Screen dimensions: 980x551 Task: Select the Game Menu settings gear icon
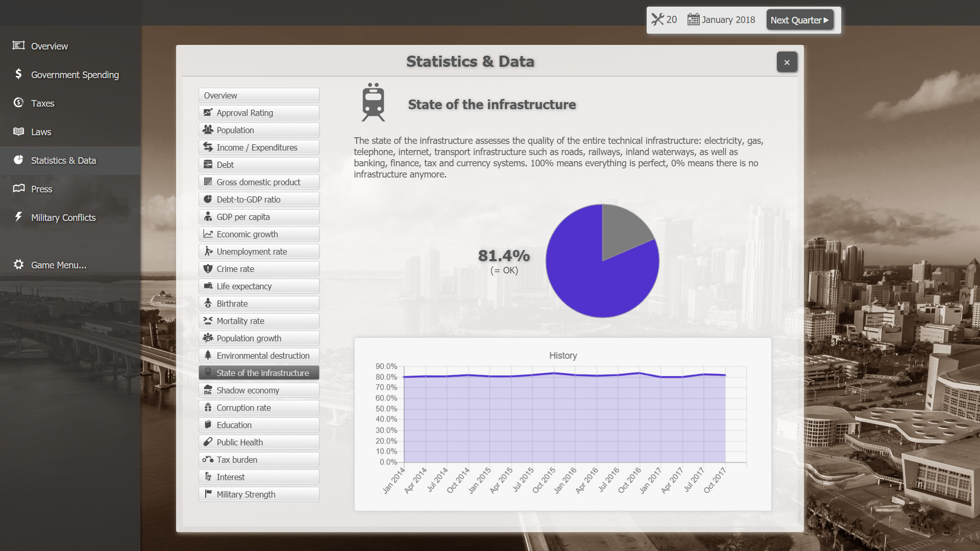click(x=18, y=264)
